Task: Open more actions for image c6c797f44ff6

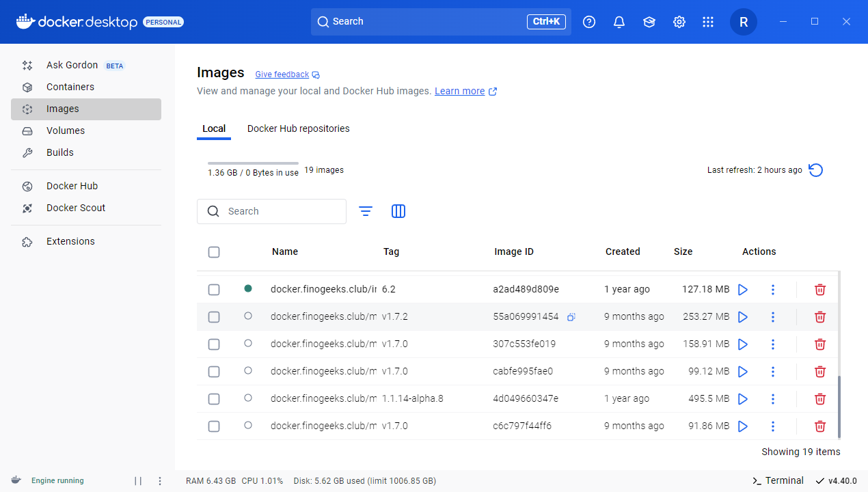Action: [773, 426]
